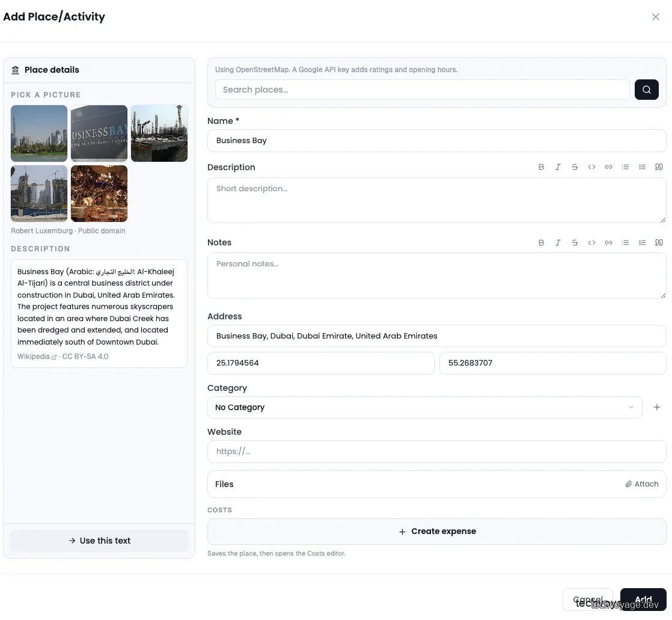Click the latitude field 25.1794564
The height and width of the screenshot is (620, 672).
coord(320,363)
